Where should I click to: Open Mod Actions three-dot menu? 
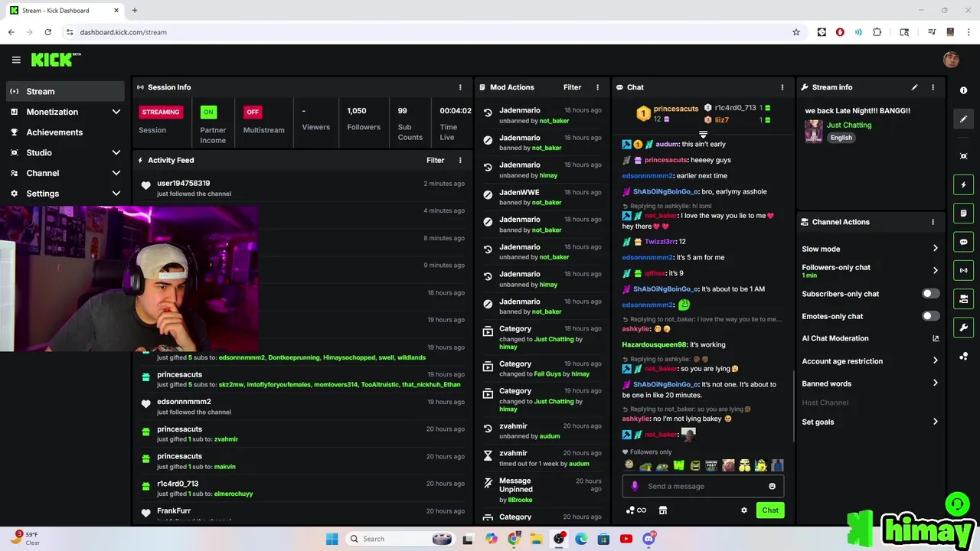[597, 87]
